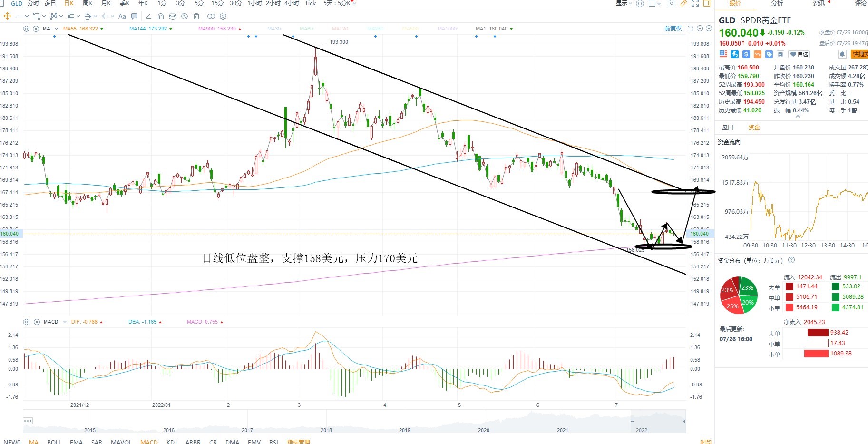The width and height of the screenshot is (868, 444).
Task: Collapse quote details with chevron arrow
Action: coord(798,117)
